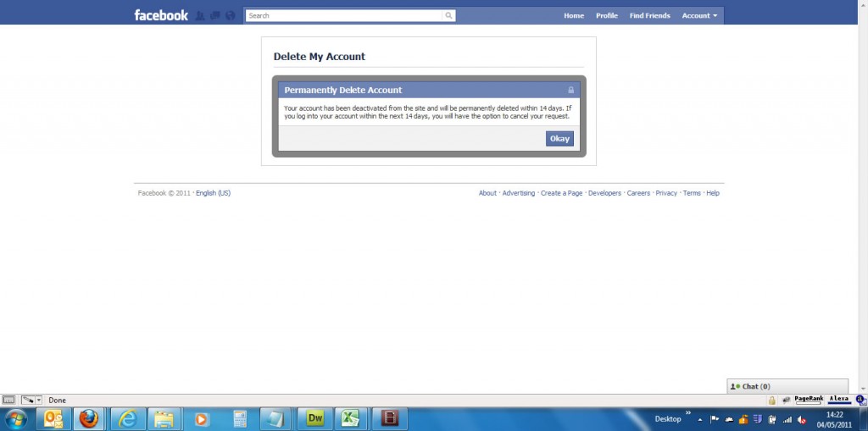
Task: Open the notepad-style app in taskbar
Action: coord(275,419)
